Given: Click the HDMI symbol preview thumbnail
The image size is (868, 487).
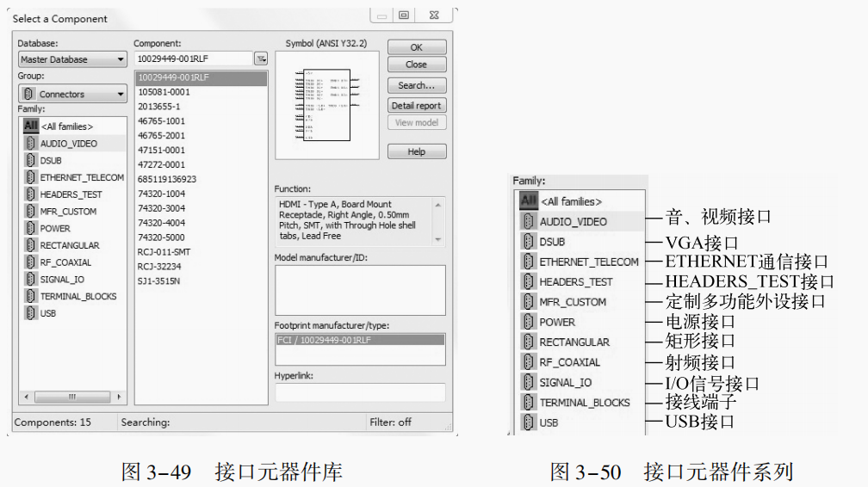Looking at the screenshot, I should point(327,105).
